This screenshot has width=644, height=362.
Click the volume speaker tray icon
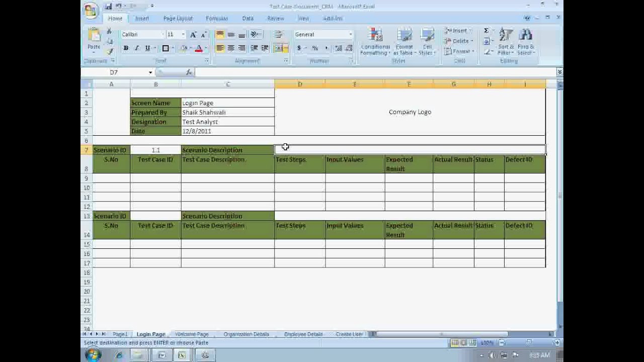(493, 355)
